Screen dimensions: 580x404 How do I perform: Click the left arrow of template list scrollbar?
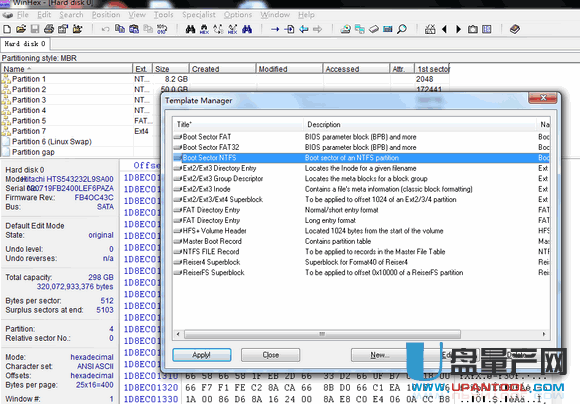coord(178,334)
